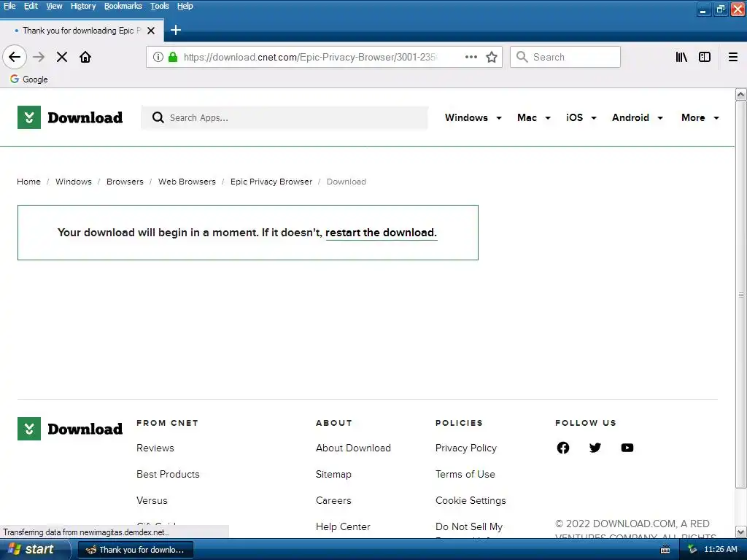The height and width of the screenshot is (560, 747).
Task: Click the taskbar clock 11:26 AM
Action: click(720, 550)
